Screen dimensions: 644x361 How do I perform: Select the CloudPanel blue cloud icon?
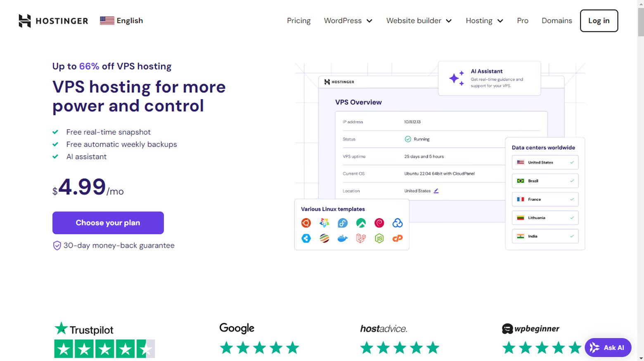398,223
